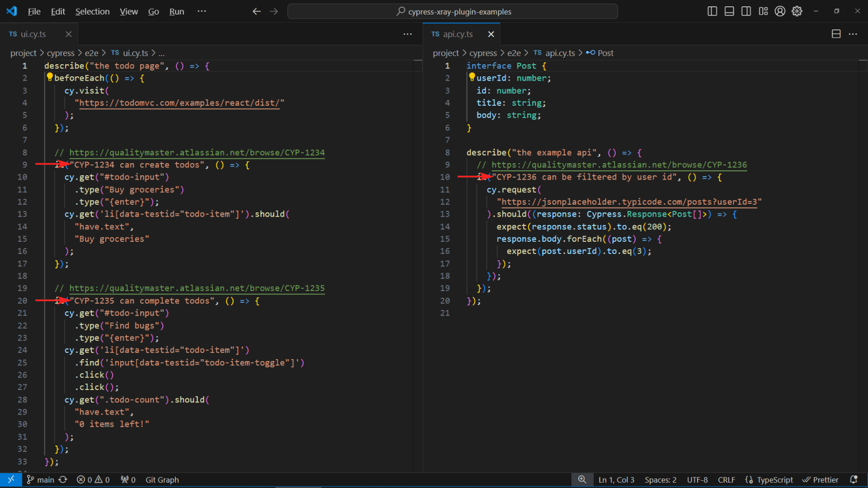Click the cypress-xray-plugin-examples search box
The image size is (868, 488).
point(453,11)
